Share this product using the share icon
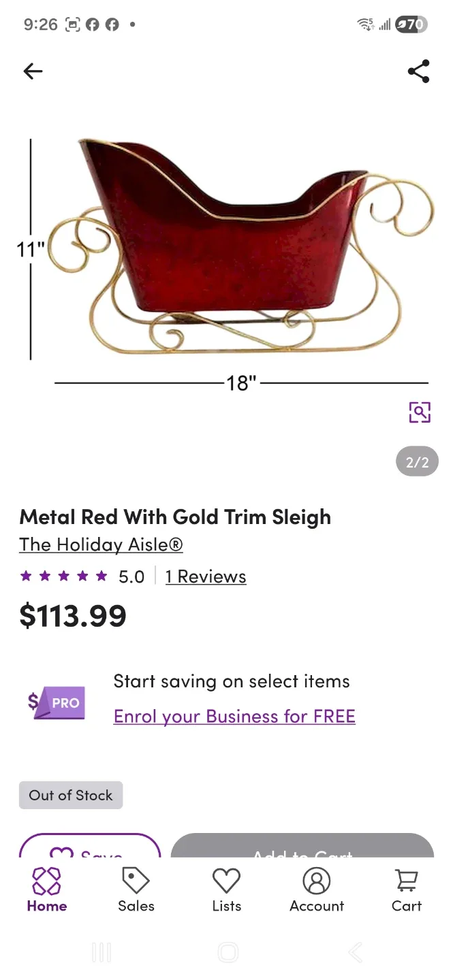The height and width of the screenshot is (980, 453). click(418, 71)
